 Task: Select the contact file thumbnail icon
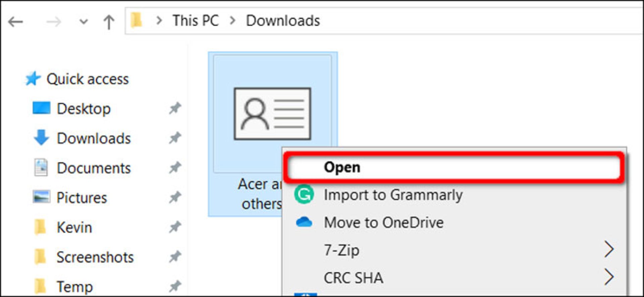click(272, 114)
